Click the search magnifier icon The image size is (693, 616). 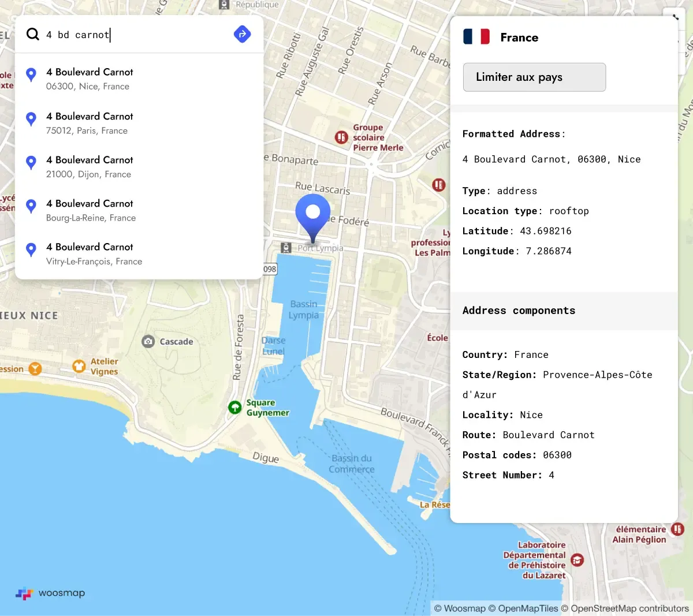(33, 35)
